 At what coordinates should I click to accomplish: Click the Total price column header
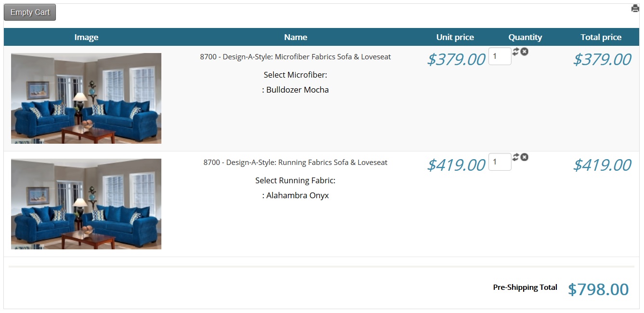pos(601,37)
